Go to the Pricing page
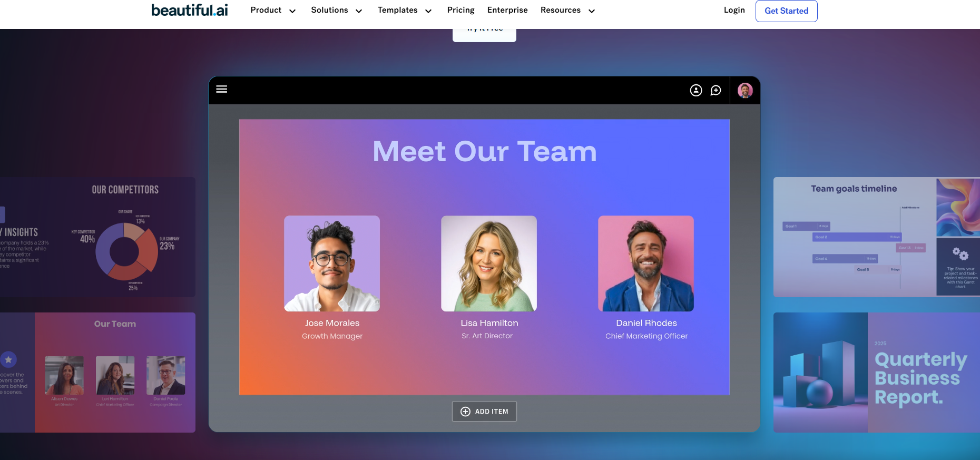The width and height of the screenshot is (980, 460). pos(460,11)
